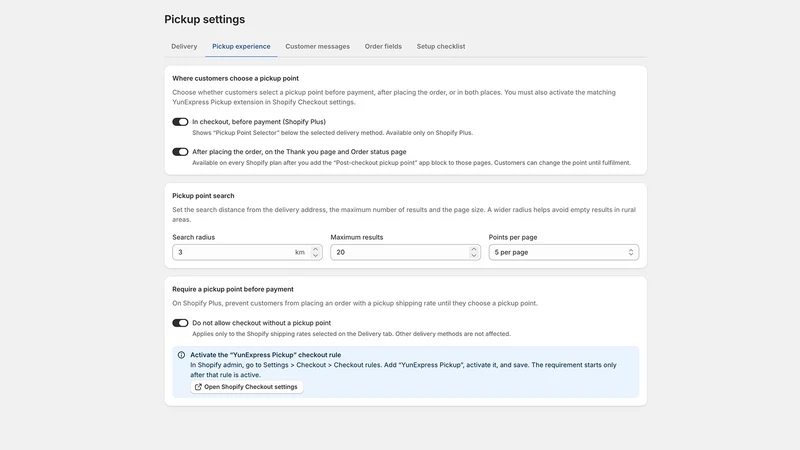Click Activate the YunExpress Pickup checkout rule text
800x450 pixels.
pyautogui.click(x=265, y=355)
